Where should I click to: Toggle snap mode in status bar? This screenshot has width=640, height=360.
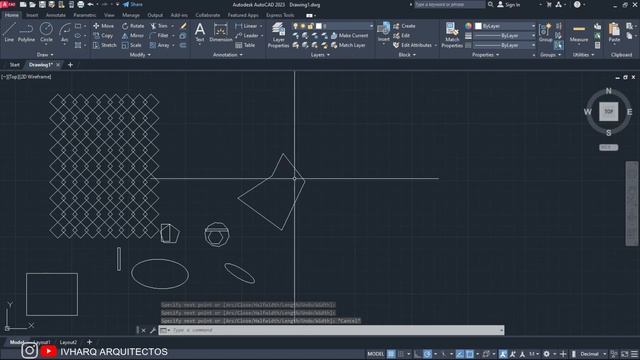pyautogui.click(x=401, y=354)
